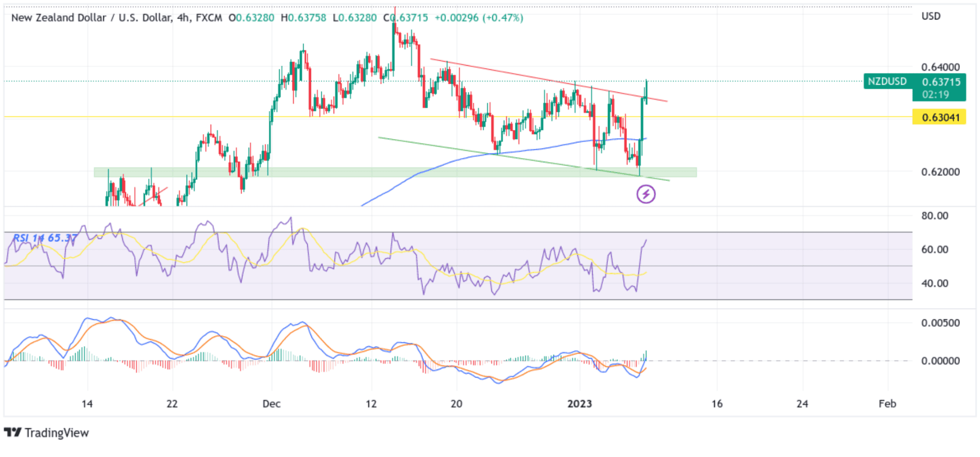Click the purple lightning event icon
Screen dimensions: 980x457
pos(646,194)
